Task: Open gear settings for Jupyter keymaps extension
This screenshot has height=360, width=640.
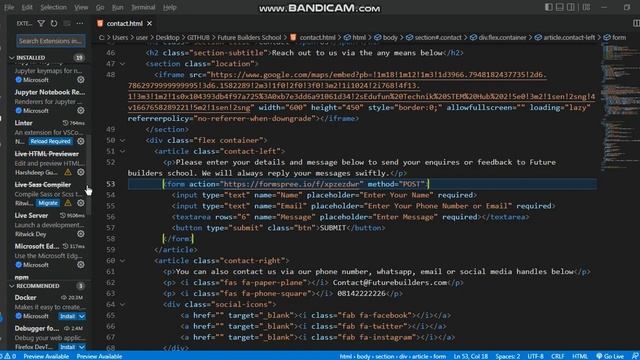Action: tap(81, 80)
